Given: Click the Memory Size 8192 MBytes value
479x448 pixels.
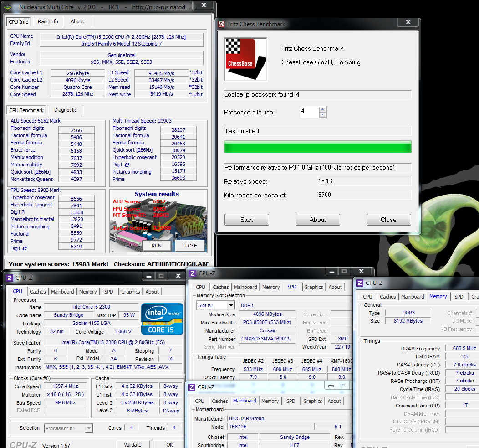Looking at the screenshot, I should [408, 321].
